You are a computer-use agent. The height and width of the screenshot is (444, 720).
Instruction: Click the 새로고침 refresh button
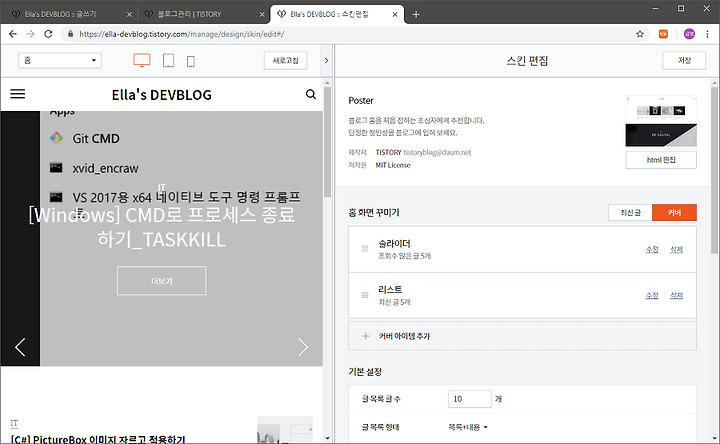pyautogui.click(x=286, y=61)
